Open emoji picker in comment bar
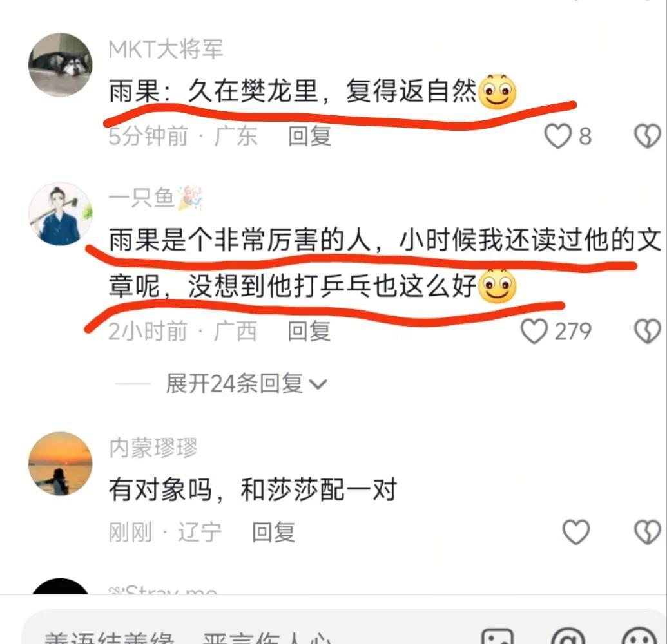The width and height of the screenshot is (667, 644). pyautogui.click(x=639, y=636)
